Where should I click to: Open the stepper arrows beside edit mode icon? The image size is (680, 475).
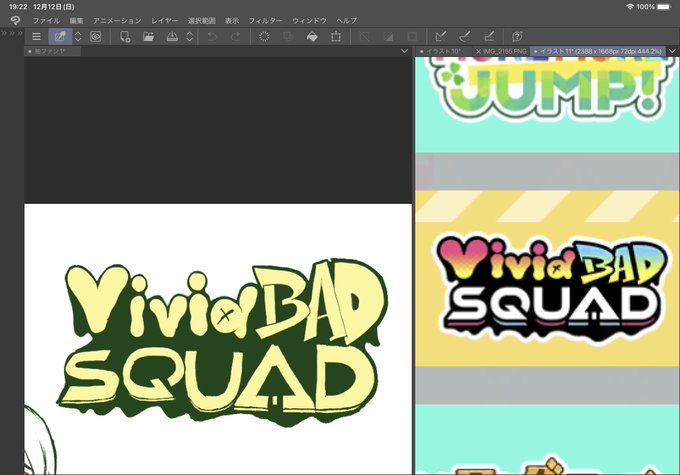click(78, 36)
